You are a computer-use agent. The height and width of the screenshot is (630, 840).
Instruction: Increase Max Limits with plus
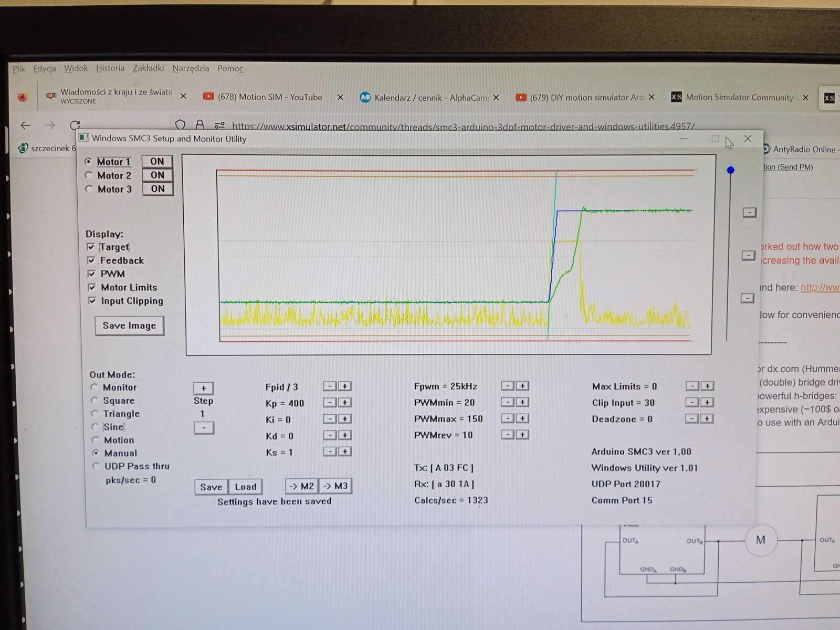pos(707,386)
